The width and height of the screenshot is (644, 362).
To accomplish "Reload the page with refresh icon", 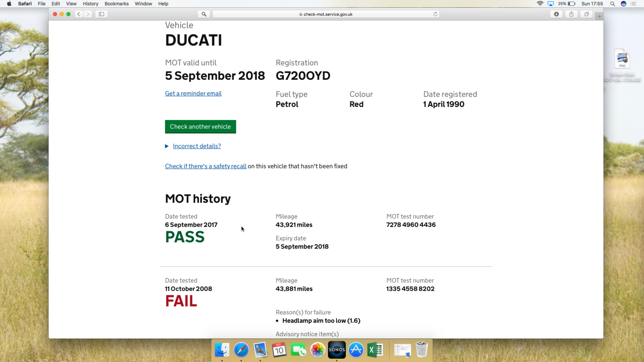I will pos(435,14).
